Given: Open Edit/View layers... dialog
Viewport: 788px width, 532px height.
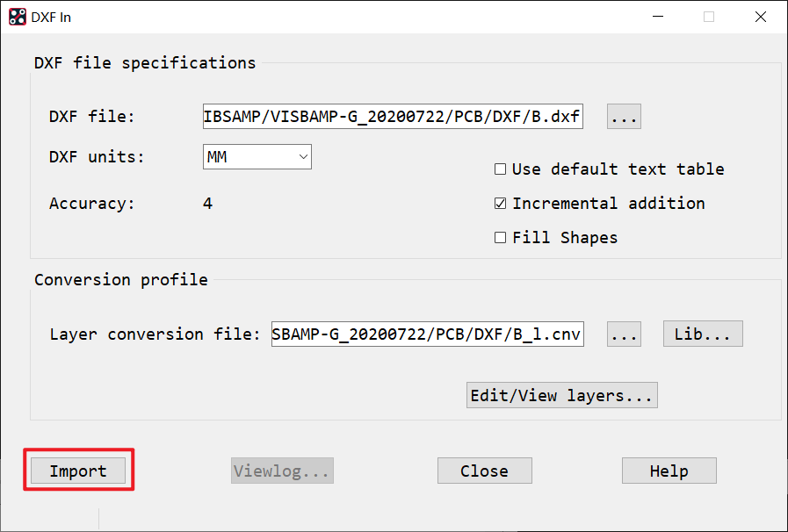Looking at the screenshot, I should (x=562, y=396).
